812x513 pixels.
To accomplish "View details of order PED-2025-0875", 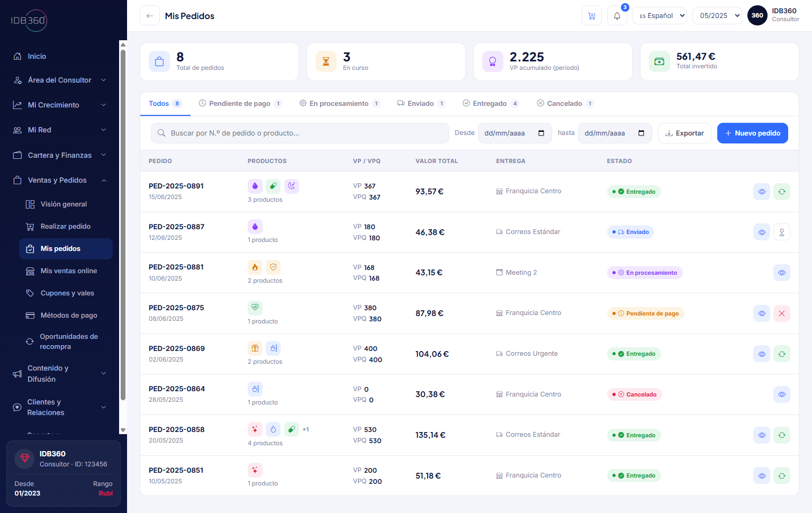I will point(762,313).
